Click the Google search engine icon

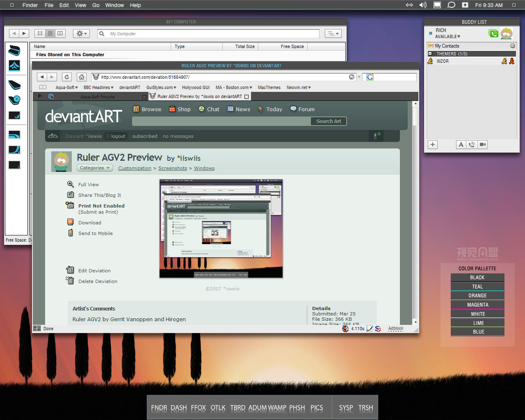[370, 77]
